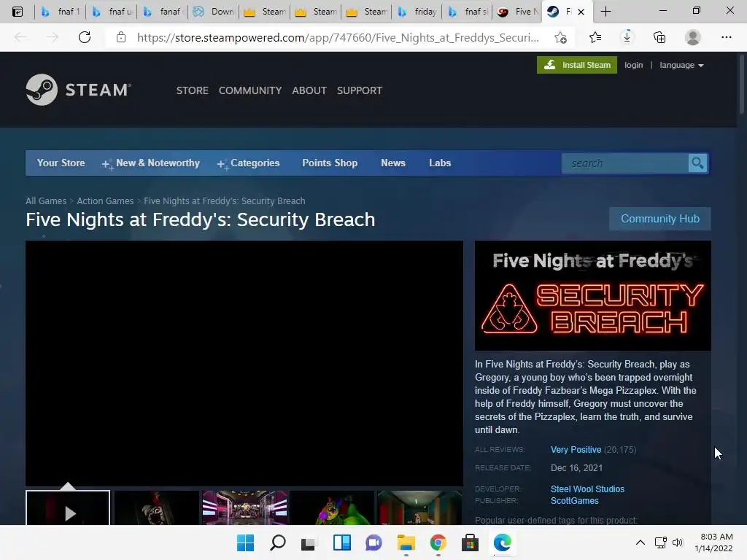
Task: Click in the Steam store search field
Action: tap(625, 163)
